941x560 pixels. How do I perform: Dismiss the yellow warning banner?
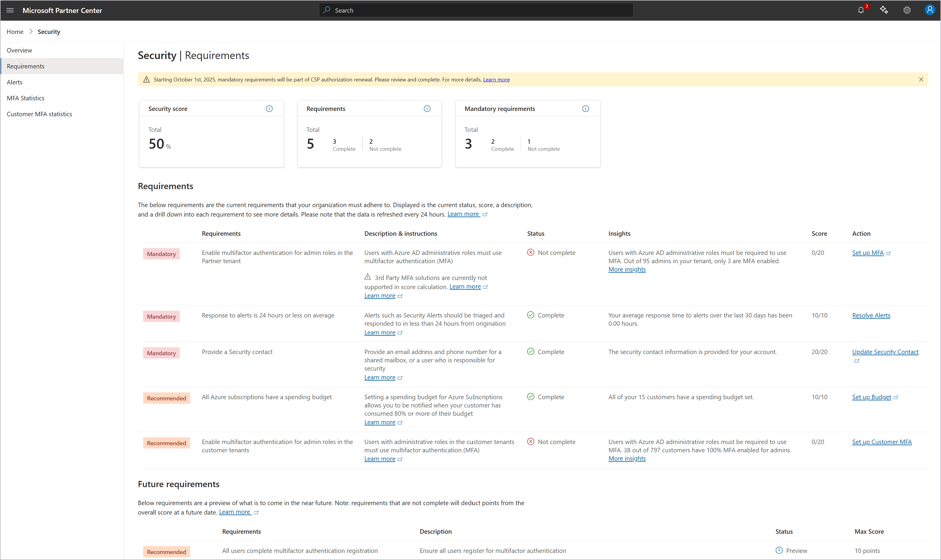click(x=921, y=79)
